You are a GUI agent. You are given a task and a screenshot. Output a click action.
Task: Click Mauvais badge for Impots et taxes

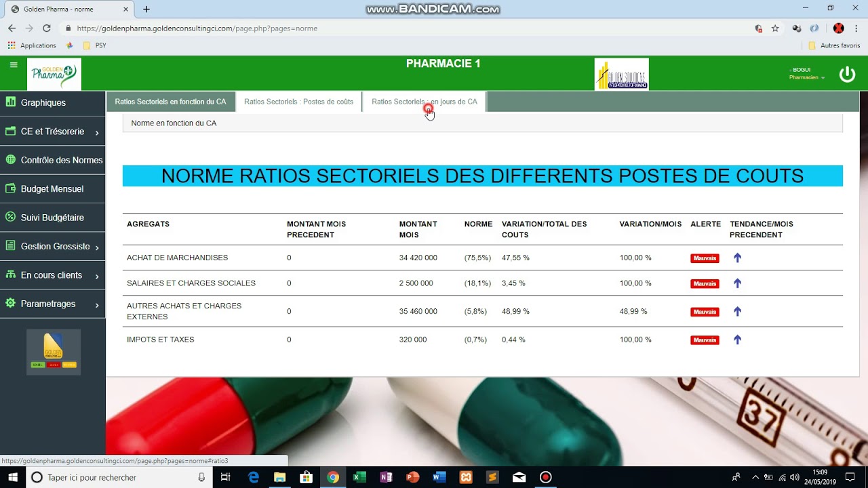[x=705, y=340]
